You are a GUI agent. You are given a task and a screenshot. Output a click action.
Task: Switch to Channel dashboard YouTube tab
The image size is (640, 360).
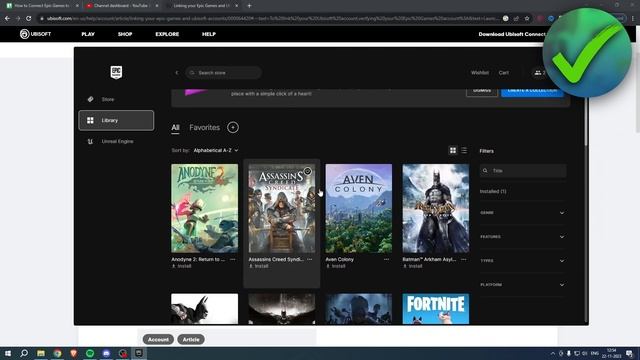(x=122, y=6)
